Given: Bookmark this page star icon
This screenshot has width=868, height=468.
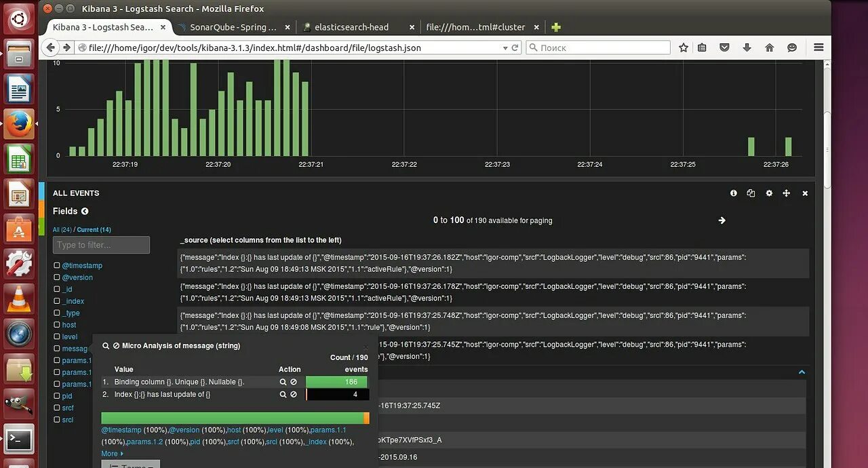Looking at the screenshot, I should [684, 47].
